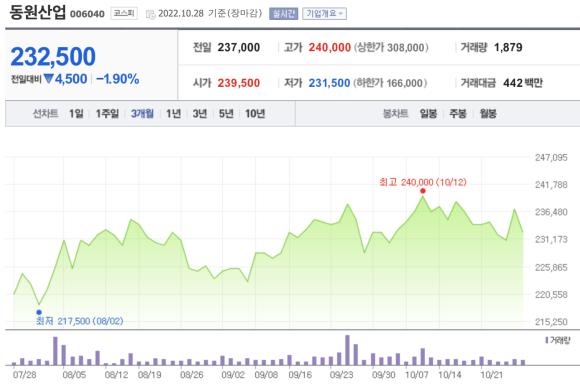
Task: Click the 상한가 308,000 upper limit text
Action: click(x=391, y=47)
